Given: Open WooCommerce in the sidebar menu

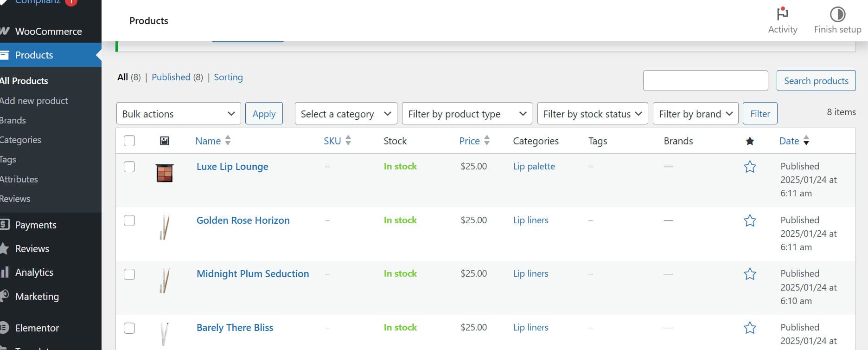Looking at the screenshot, I should (x=49, y=31).
